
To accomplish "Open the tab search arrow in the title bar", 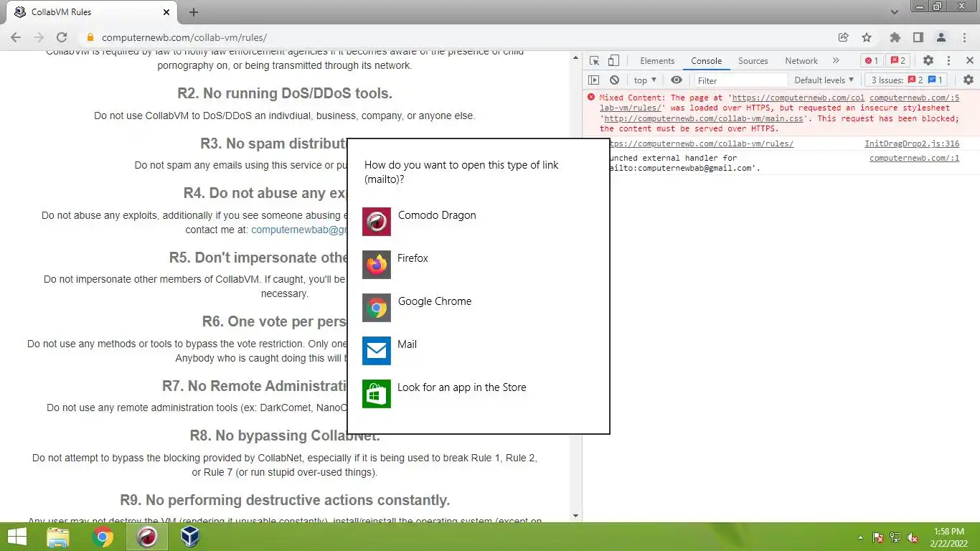I will [x=895, y=12].
